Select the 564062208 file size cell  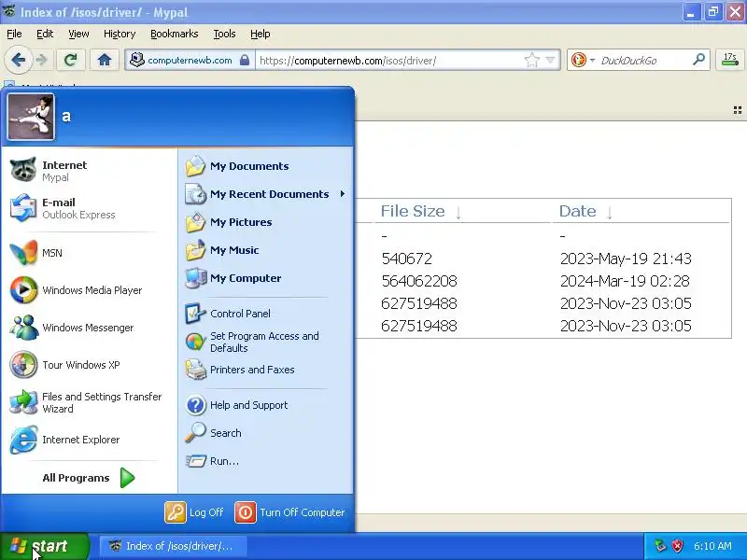tap(419, 281)
